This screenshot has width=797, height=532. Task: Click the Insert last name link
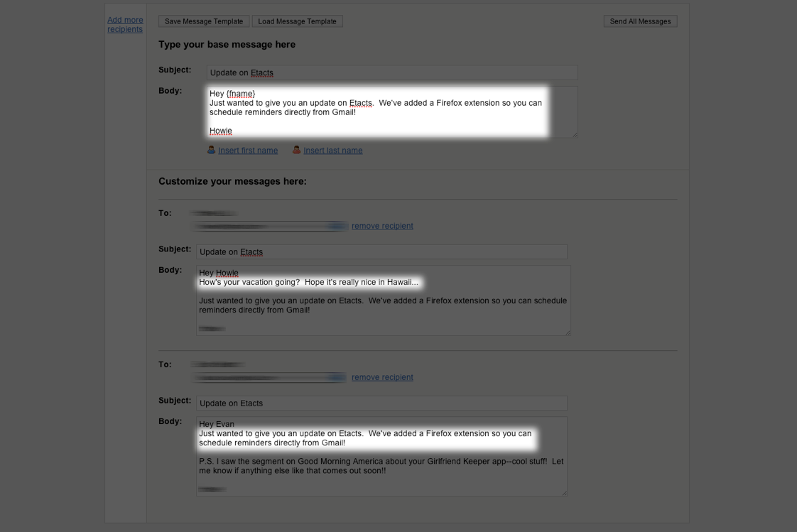333,151
